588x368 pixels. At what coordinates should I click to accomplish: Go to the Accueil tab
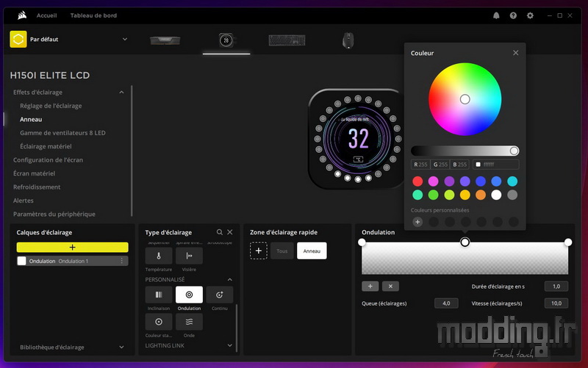tap(46, 15)
